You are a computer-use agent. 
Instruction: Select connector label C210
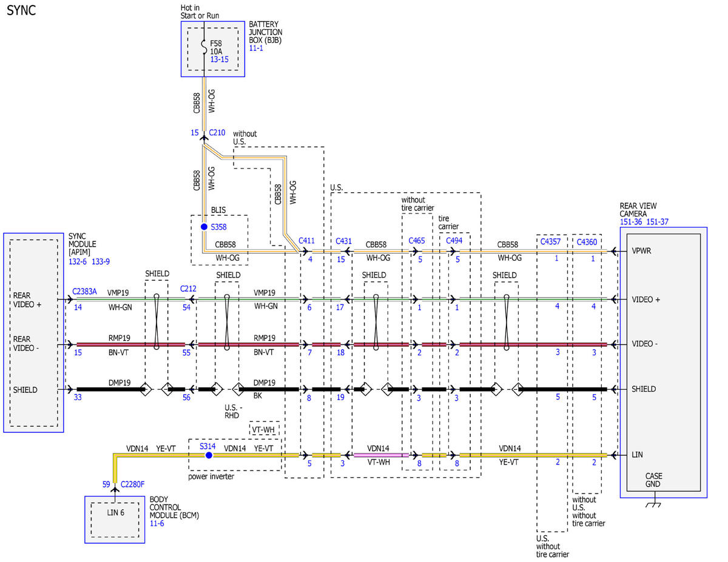click(217, 133)
